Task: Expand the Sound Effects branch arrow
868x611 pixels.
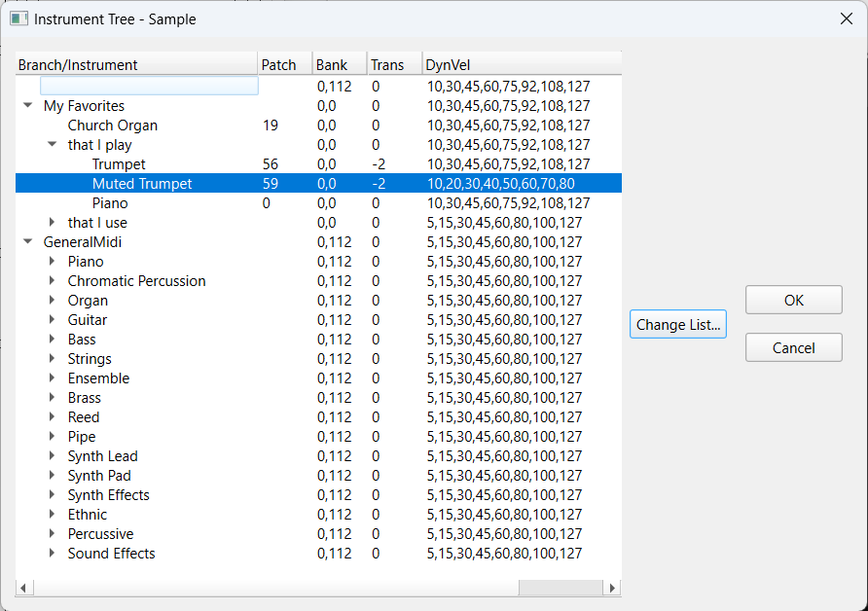Action: pyautogui.click(x=52, y=553)
